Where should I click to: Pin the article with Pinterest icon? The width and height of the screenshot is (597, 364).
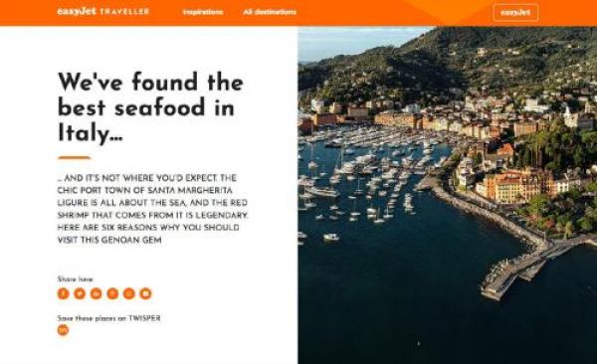[112, 293]
